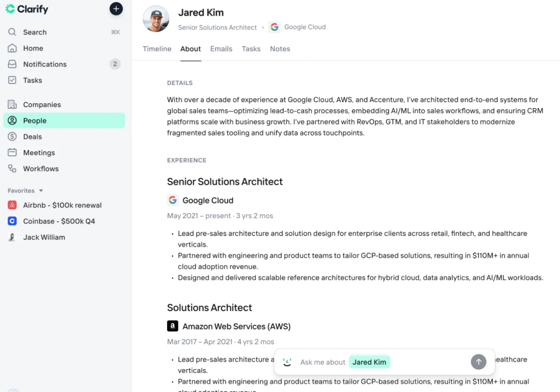Viewport: 560px width, 392px height.
Task: Open the Jack William favorite
Action: [x=44, y=237]
